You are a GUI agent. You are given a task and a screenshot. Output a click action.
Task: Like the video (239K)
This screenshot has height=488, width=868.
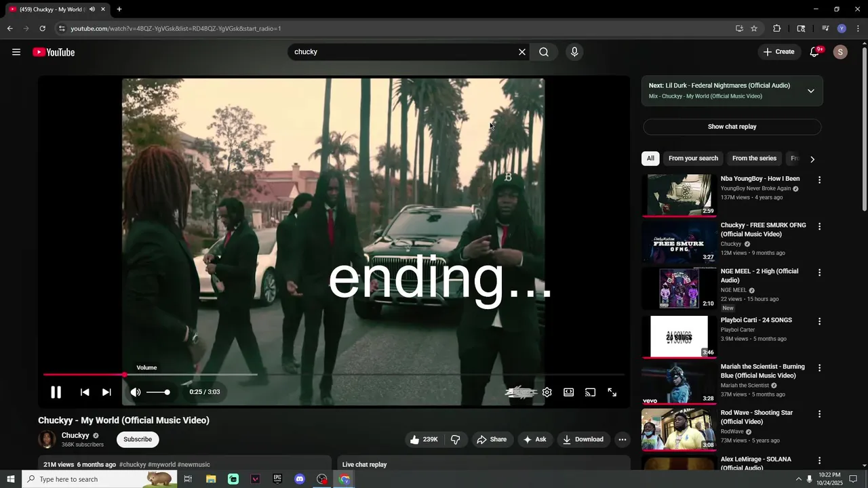[x=423, y=439]
